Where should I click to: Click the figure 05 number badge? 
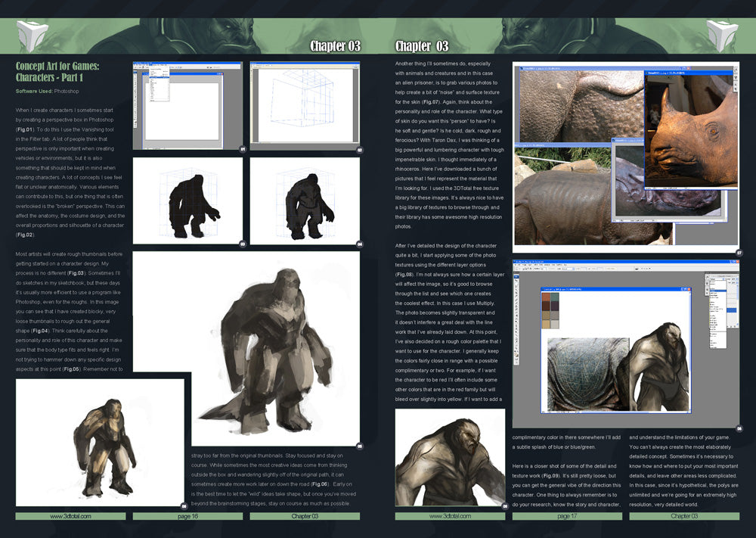click(x=360, y=446)
